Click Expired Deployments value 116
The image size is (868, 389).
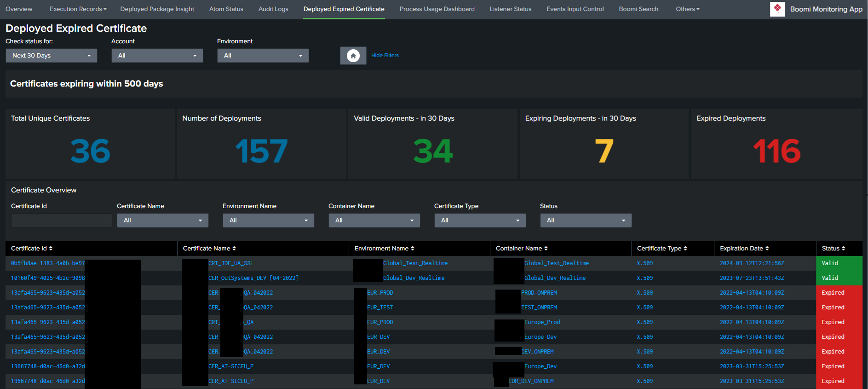[x=776, y=151]
